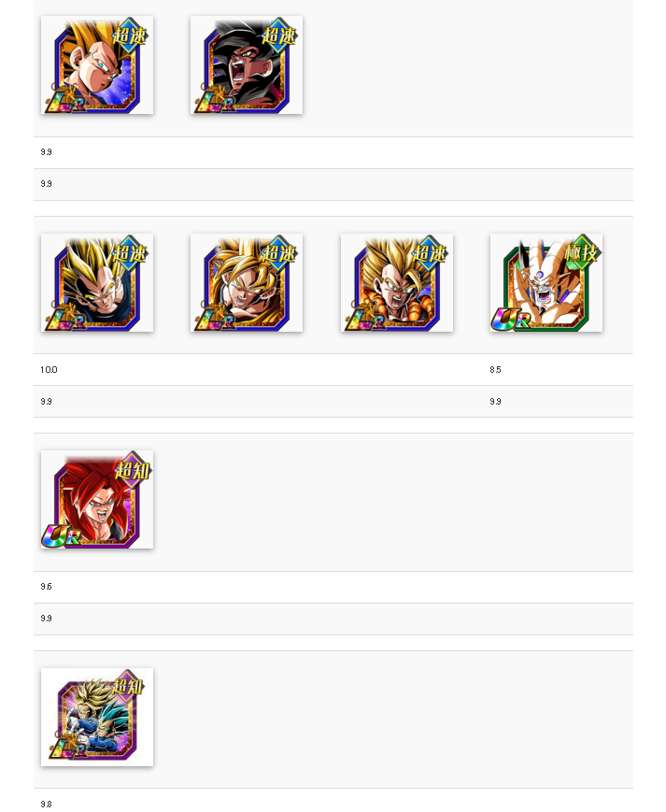Select the golden Super Saiyan Goku LR card
This screenshot has height=812, width=666.
pyautogui.click(x=247, y=282)
